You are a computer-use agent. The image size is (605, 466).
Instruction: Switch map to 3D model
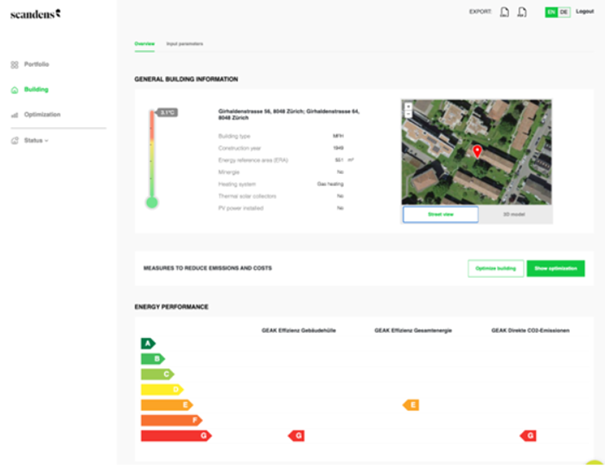coord(515,214)
